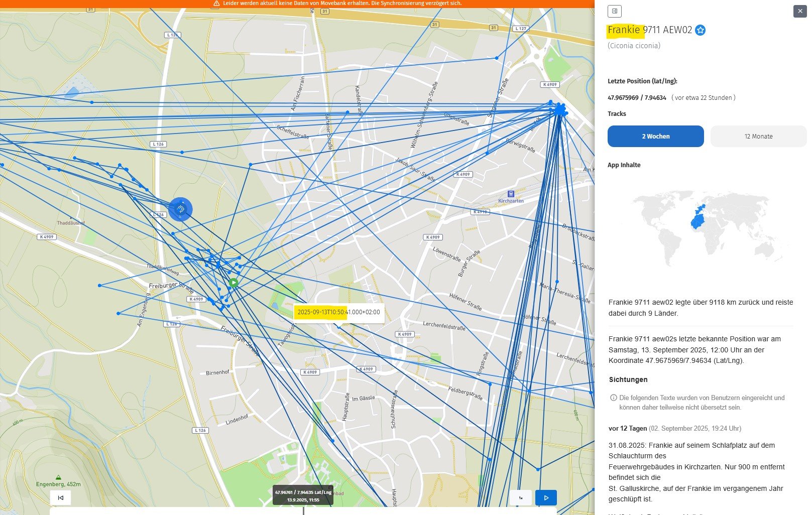
Task: Click the Kirchzarten train station icon
Action: point(511,194)
